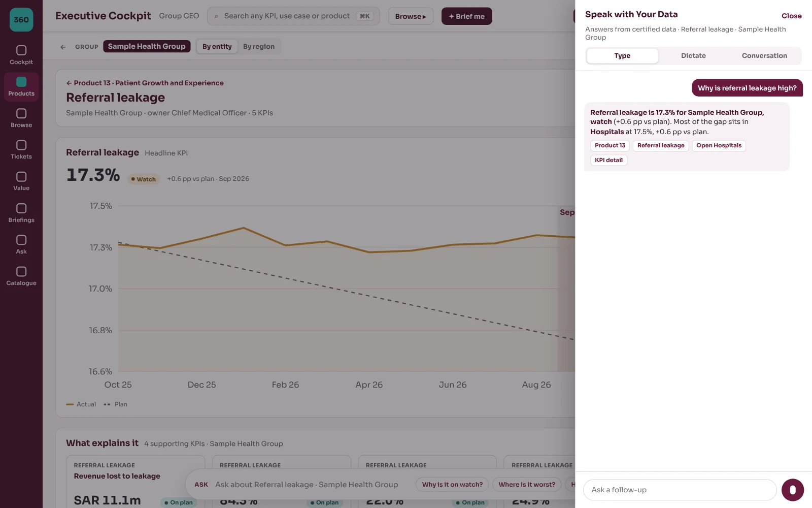The height and width of the screenshot is (508, 812).
Task: Click the Brief me button
Action: 467,16
